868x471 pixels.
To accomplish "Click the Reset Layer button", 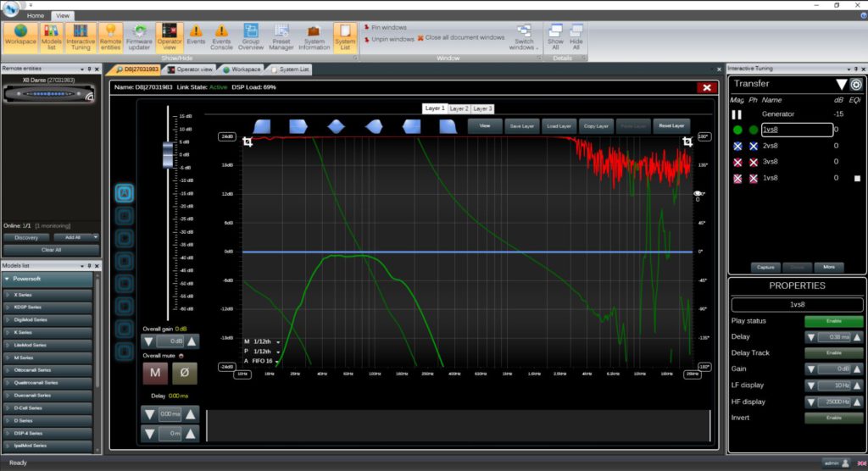I will [x=670, y=125].
